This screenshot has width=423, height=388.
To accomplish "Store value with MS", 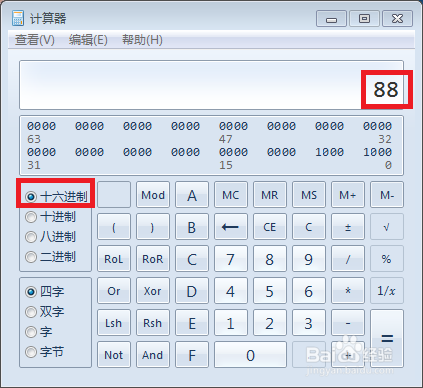I will click(x=309, y=195).
